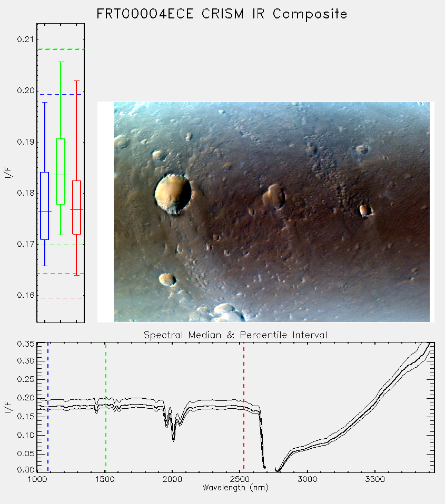
Task: Select the blue box plot box
Action: pyautogui.click(x=44, y=206)
